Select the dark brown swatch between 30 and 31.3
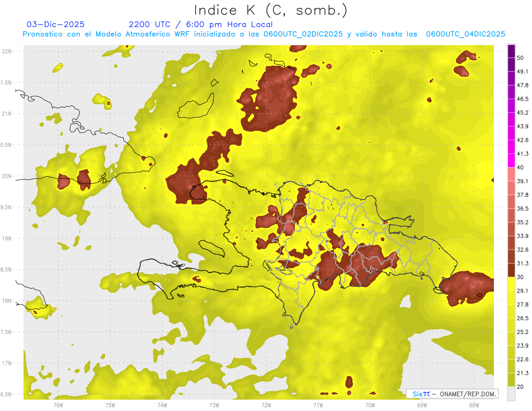Image resolution: width=532 pixels, height=411 pixels. (512, 270)
